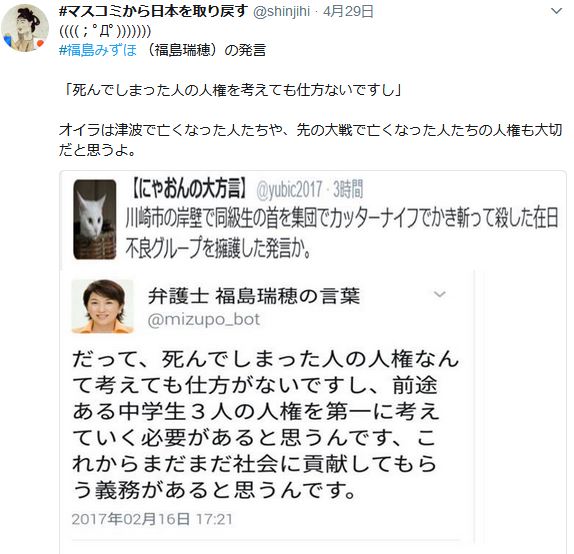574x554 pixels.
Task: Click the 【にゃおんの大方言】 account name
Action: pos(188,189)
